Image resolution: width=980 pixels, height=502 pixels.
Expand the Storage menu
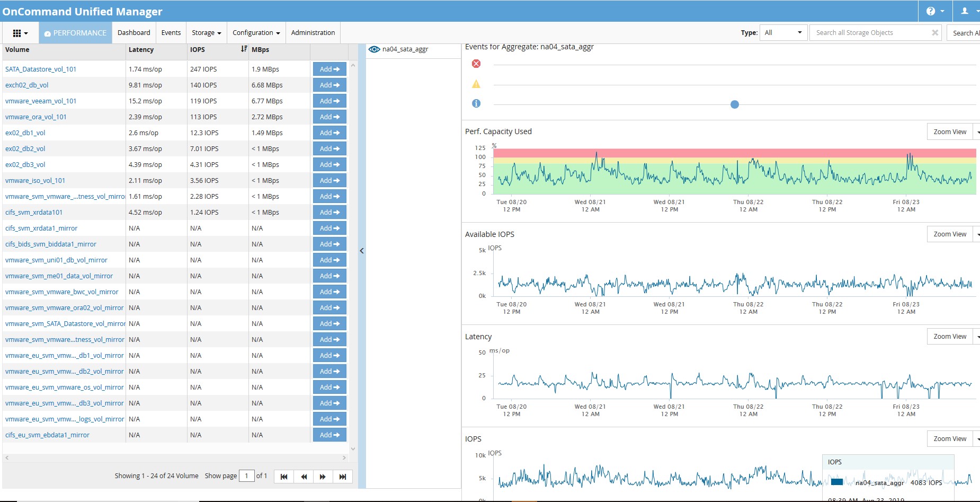[206, 33]
